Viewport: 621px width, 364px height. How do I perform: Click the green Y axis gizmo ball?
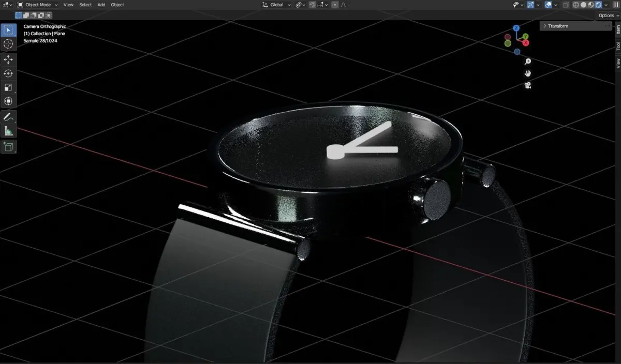pos(525,36)
